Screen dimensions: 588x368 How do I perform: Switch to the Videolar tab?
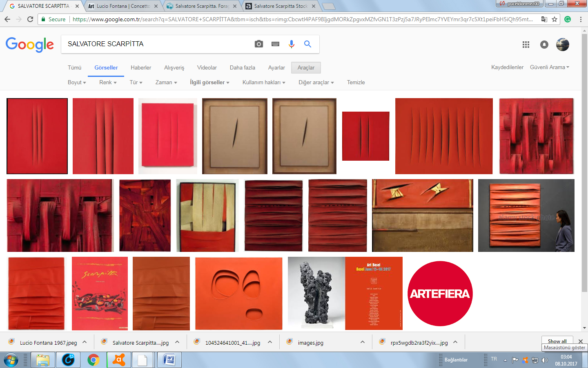207,67
